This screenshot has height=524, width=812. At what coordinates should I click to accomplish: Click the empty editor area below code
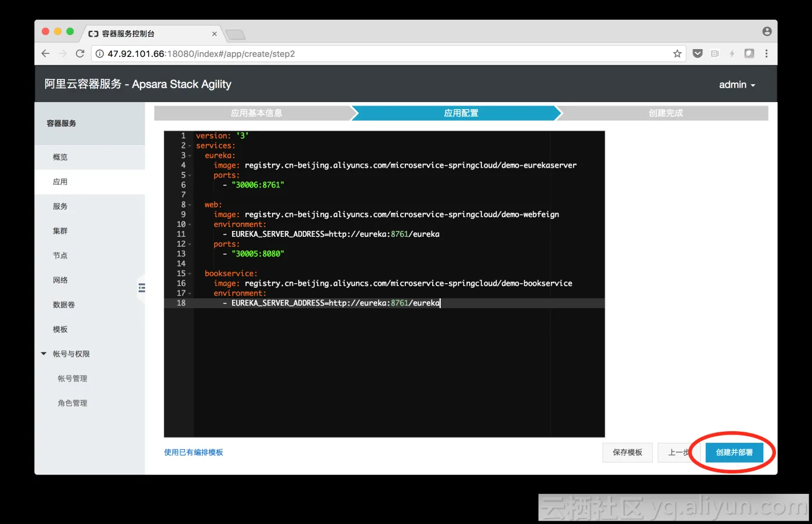point(399,371)
